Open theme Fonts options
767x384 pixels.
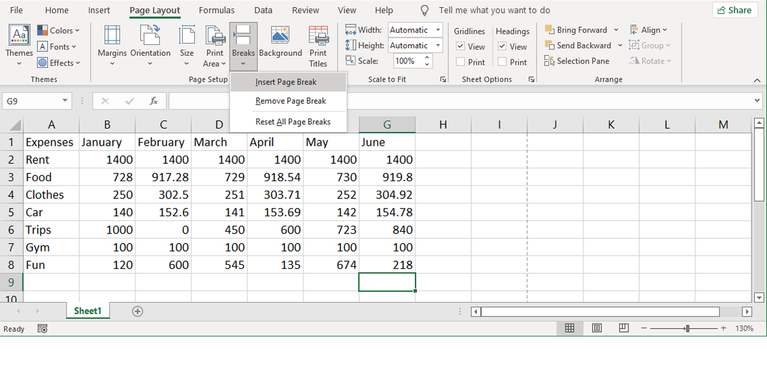pyautogui.click(x=57, y=46)
